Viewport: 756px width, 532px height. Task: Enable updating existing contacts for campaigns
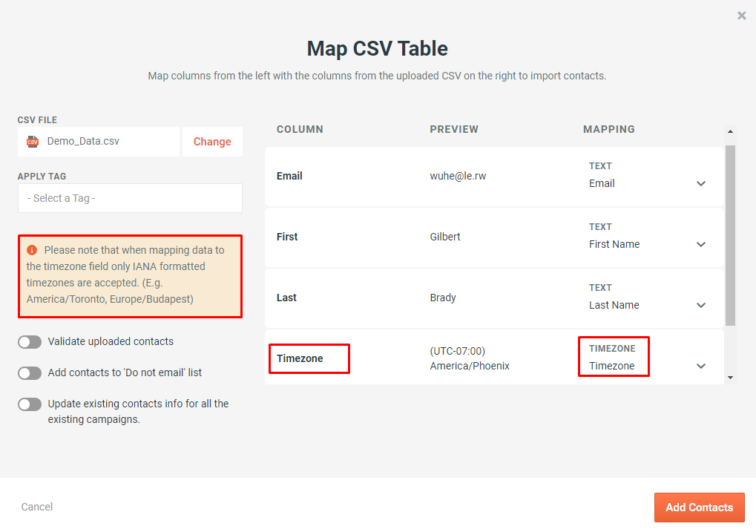pyautogui.click(x=30, y=404)
